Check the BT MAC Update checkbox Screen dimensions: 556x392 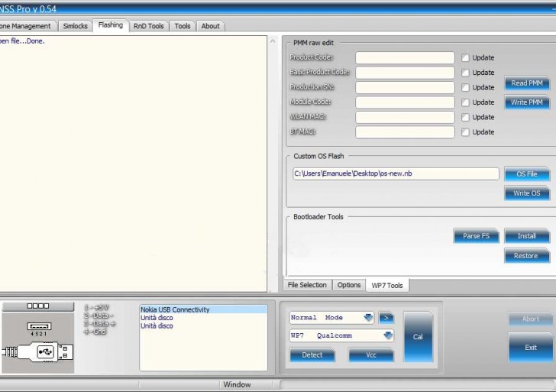pyautogui.click(x=465, y=132)
